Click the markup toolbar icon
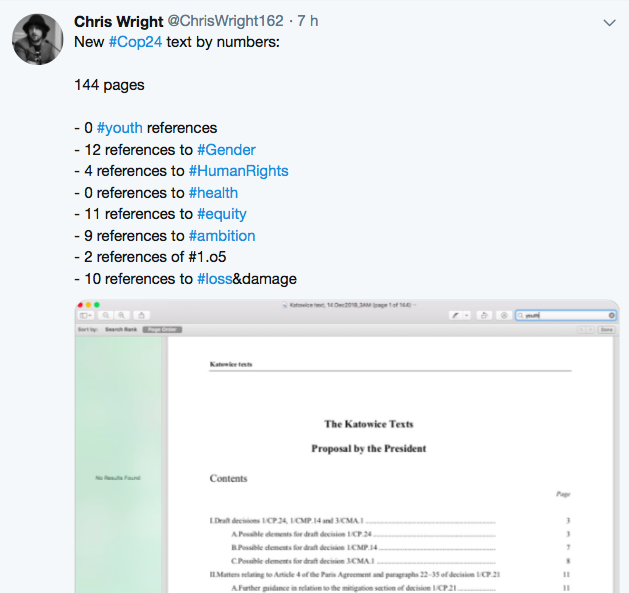The height and width of the screenshot is (593, 629). coord(504,316)
